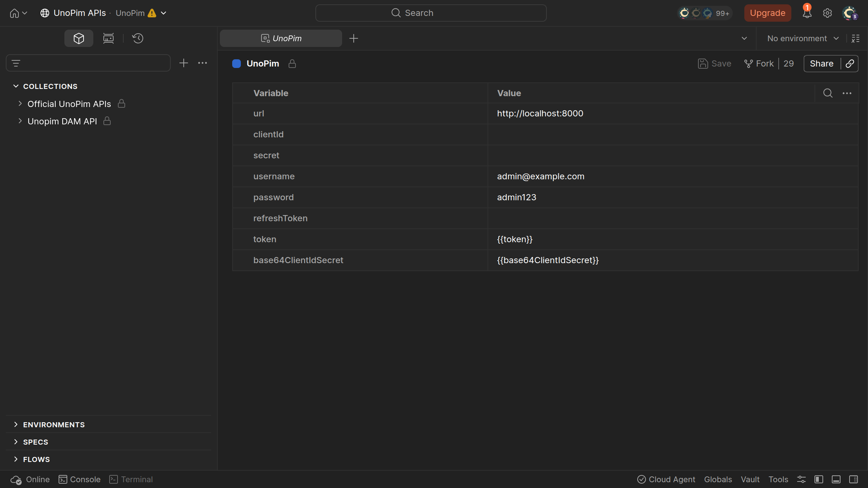This screenshot has width=868, height=488.
Task: Click the Variable column header
Action: pyautogui.click(x=271, y=93)
